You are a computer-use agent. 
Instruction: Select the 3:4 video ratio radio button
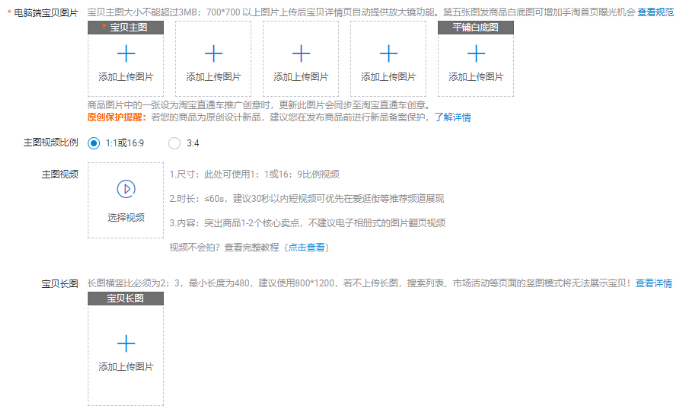click(175, 143)
